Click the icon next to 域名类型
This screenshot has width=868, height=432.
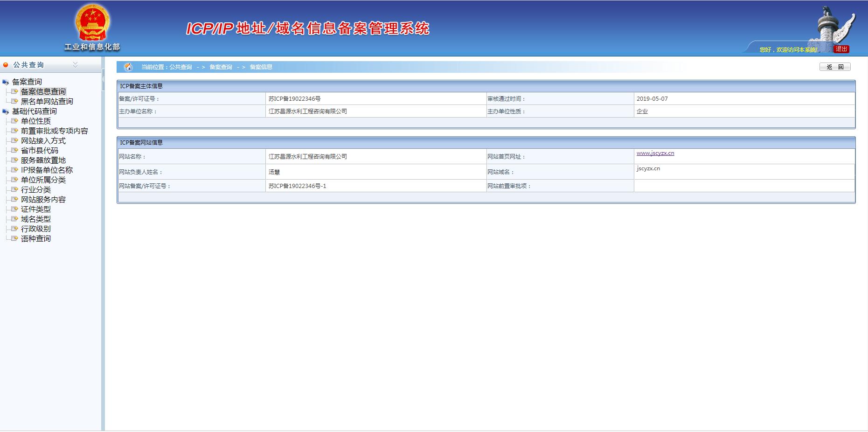coord(14,219)
